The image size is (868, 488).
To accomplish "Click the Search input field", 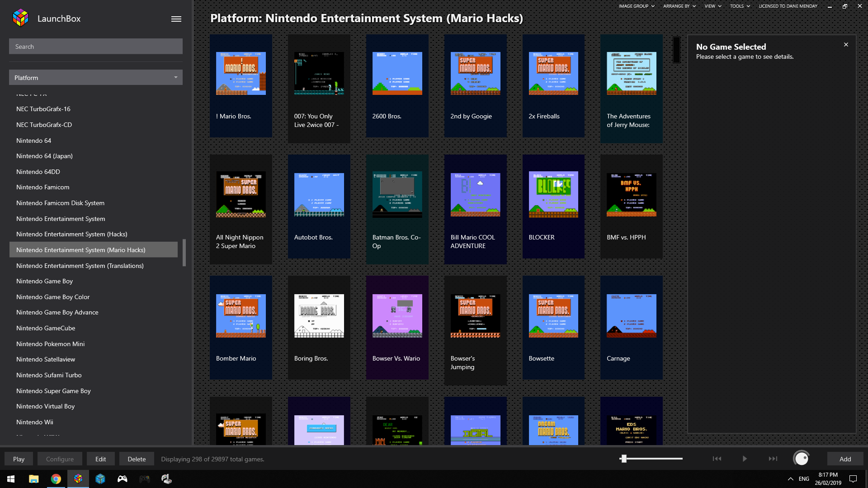I will tap(96, 47).
